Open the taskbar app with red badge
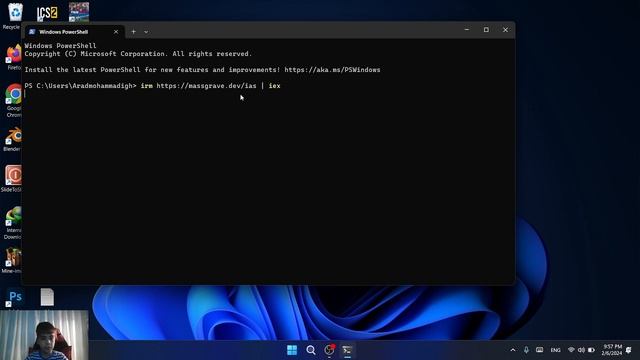Image resolution: width=640 pixels, height=360 pixels. point(329,350)
